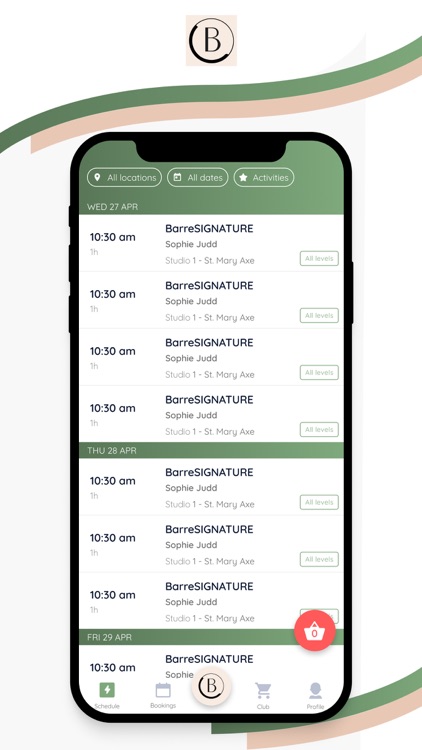This screenshot has height=750, width=422.
Task: Select the THU 28 APR date header
Action: tap(211, 451)
